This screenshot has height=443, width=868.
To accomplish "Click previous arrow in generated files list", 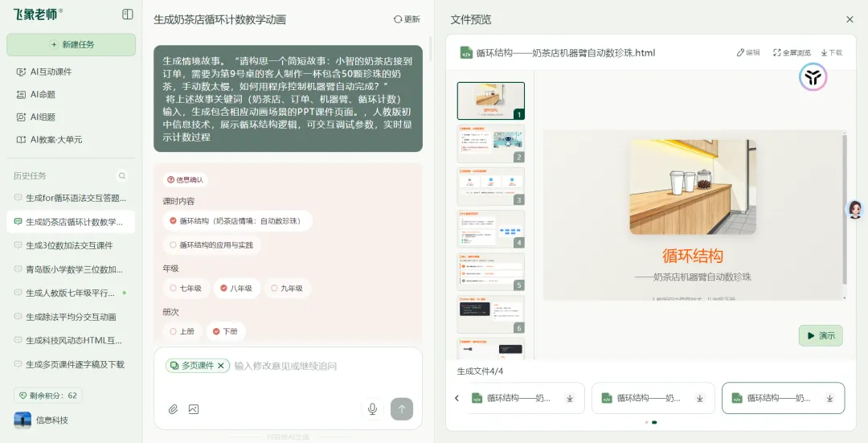I will tap(457, 398).
